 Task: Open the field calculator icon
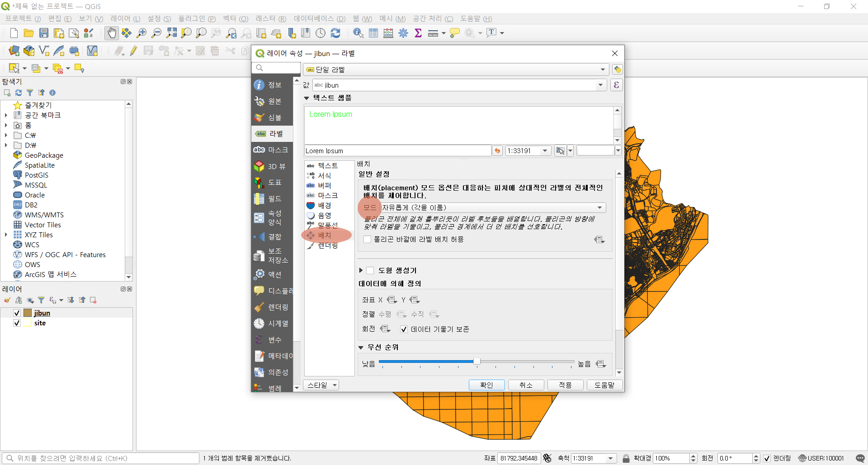(x=388, y=33)
